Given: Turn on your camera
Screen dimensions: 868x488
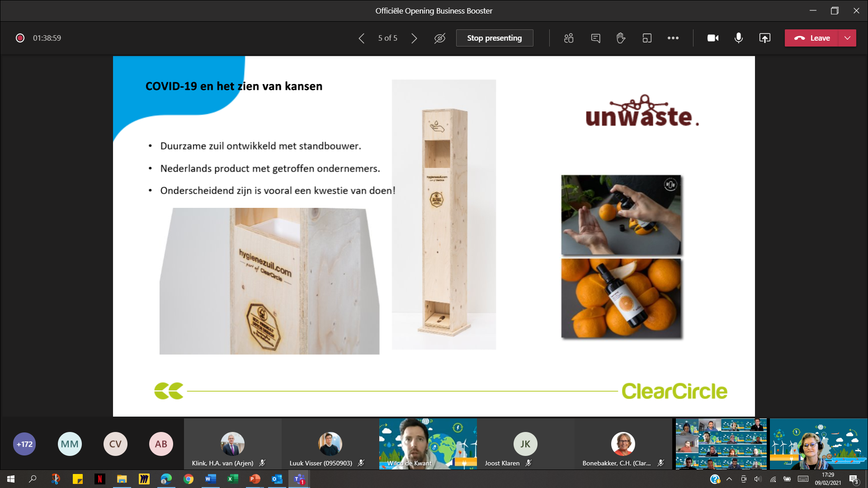Looking at the screenshot, I should click(712, 38).
